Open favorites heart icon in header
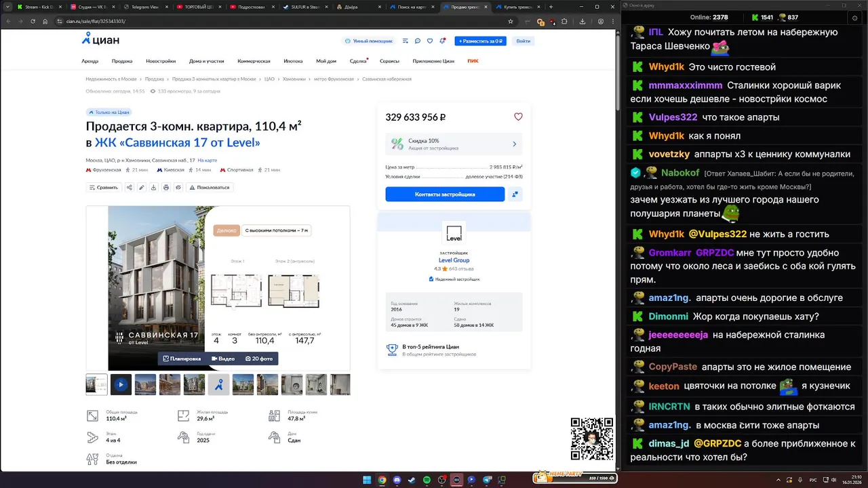The width and height of the screenshot is (868, 488). point(430,41)
